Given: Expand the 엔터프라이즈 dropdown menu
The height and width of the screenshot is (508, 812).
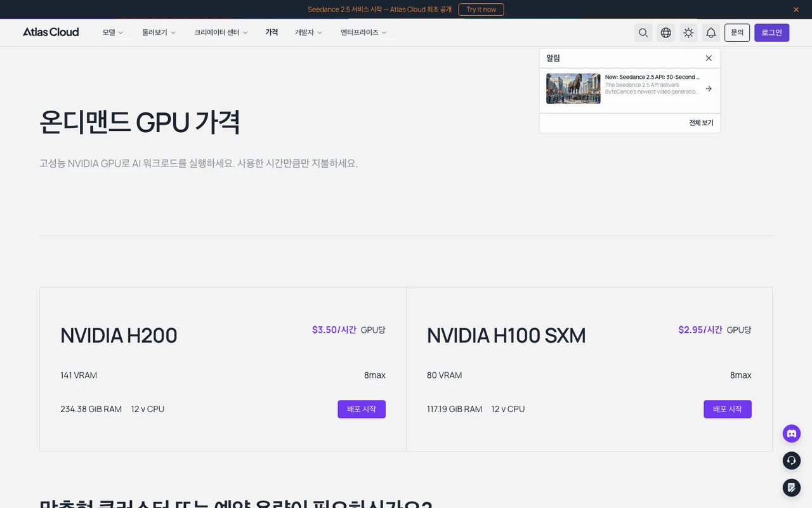Looking at the screenshot, I should pyautogui.click(x=363, y=32).
